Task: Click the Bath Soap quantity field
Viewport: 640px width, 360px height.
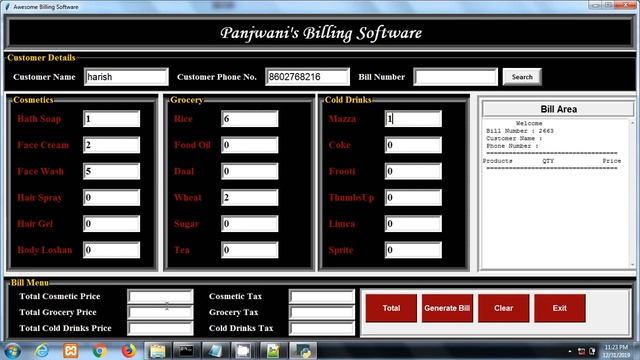Action: tap(111, 119)
